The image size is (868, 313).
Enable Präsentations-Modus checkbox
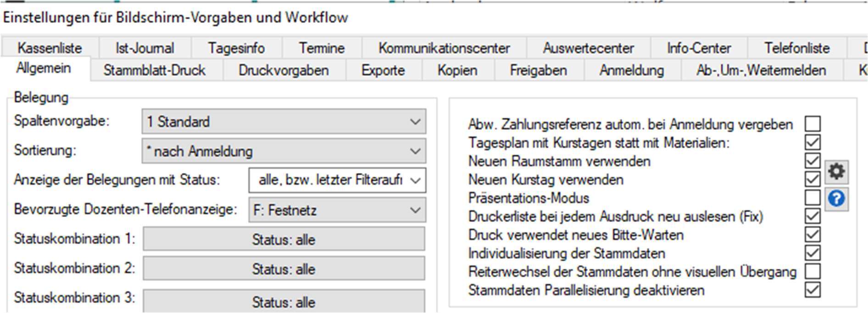pyautogui.click(x=812, y=197)
